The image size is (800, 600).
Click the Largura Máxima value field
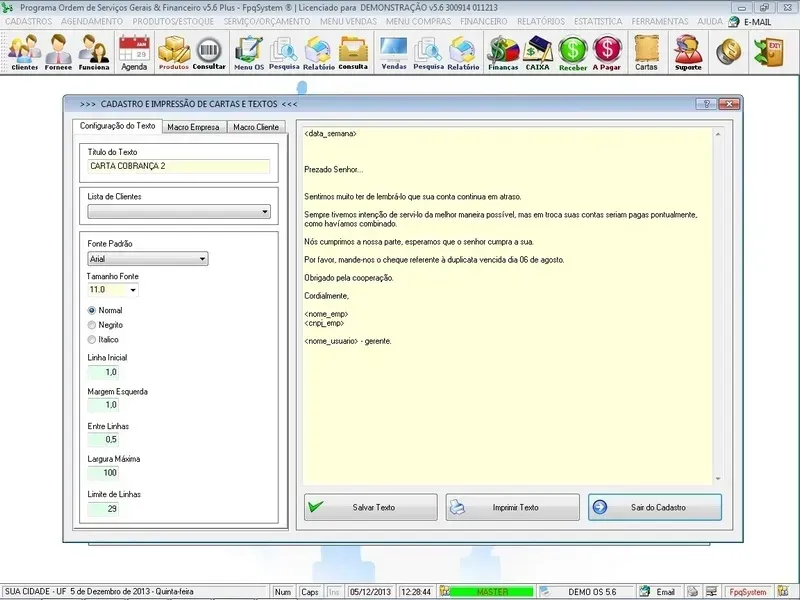click(x=103, y=473)
